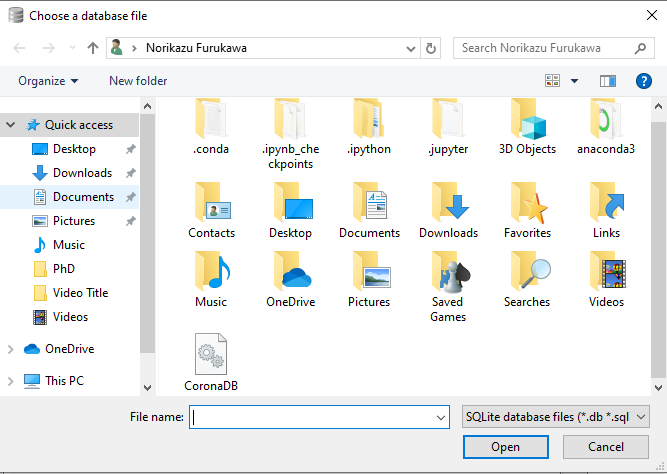Open the view options dropdown arrow

(x=574, y=81)
